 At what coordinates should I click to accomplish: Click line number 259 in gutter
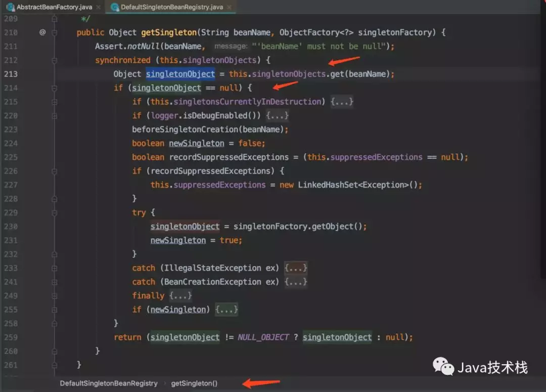[x=11, y=337]
